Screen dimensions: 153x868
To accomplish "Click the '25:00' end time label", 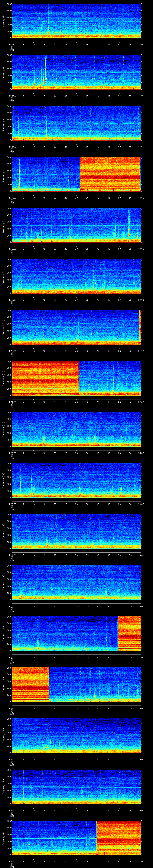I will (x=141, y=555).
